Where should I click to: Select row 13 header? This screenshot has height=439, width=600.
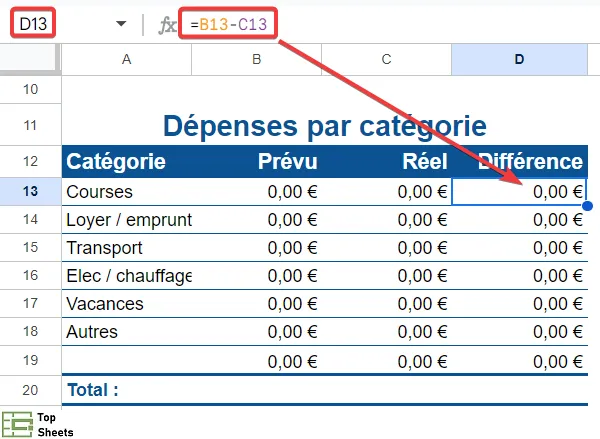pos(31,191)
